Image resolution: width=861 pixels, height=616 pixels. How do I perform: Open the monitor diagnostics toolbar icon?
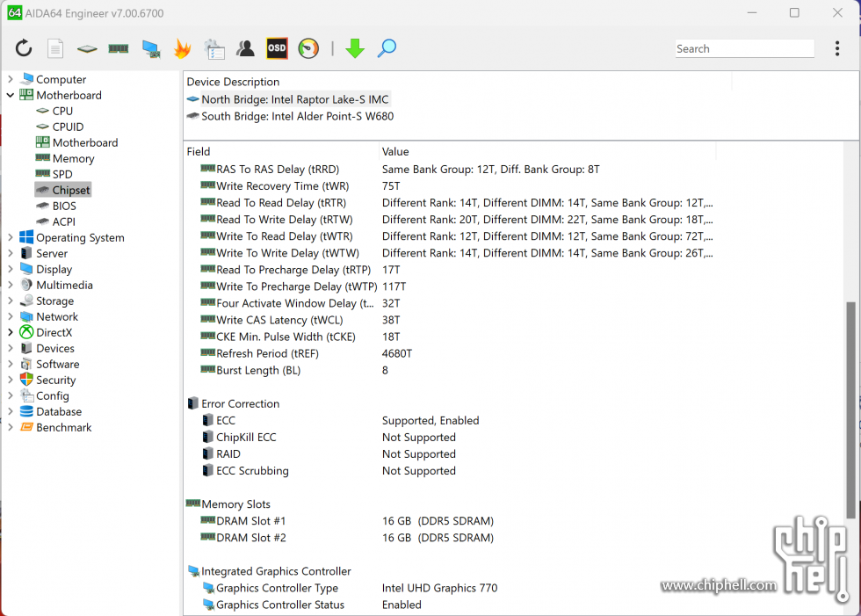(x=150, y=49)
